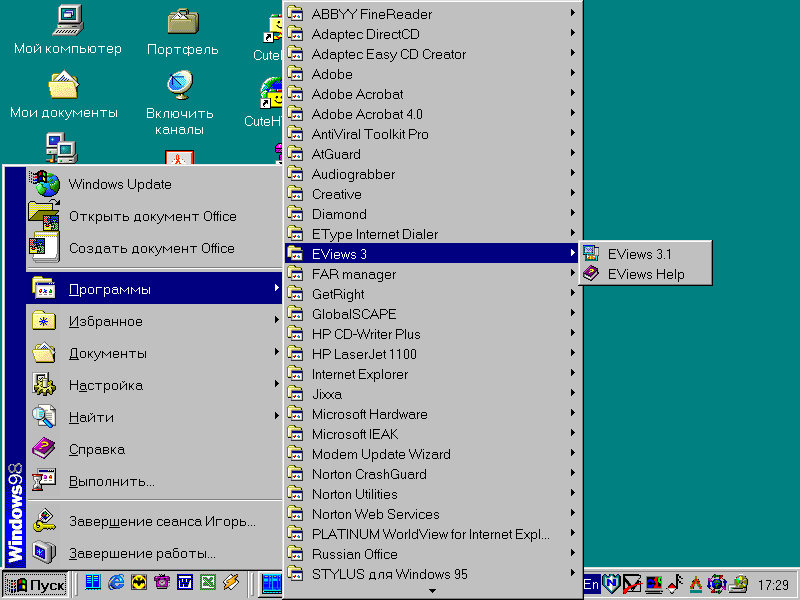The width and height of the screenshot is (800, 600).
Task: Expand the Настройка submenu arrow
Action: tap(276, 384)
